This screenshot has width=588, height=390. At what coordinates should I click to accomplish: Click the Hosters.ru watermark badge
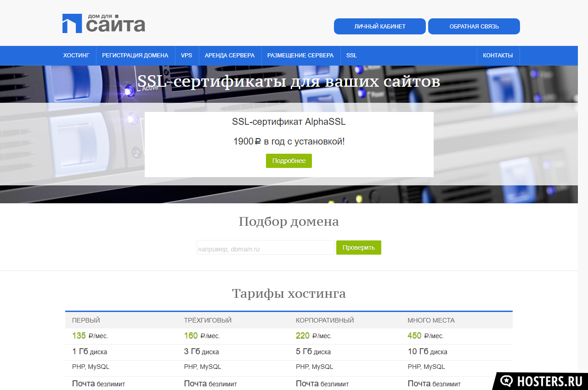(541, 381)
